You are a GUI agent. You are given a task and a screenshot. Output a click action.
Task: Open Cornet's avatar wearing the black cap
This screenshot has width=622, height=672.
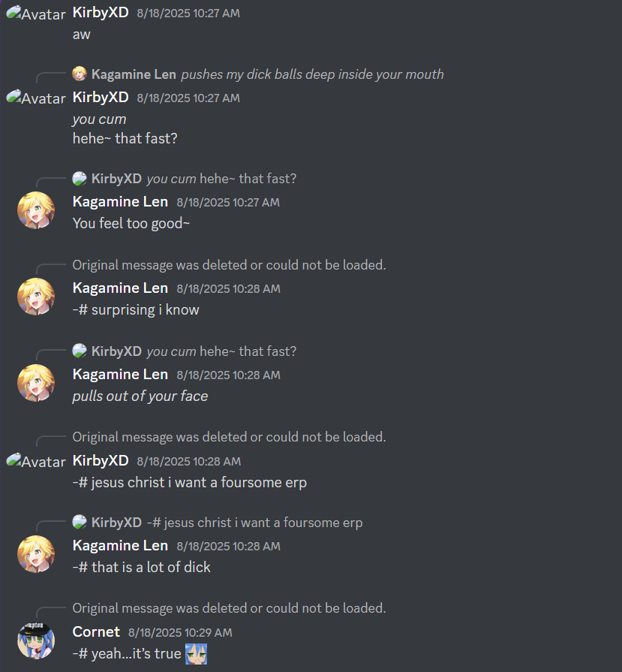36,640
